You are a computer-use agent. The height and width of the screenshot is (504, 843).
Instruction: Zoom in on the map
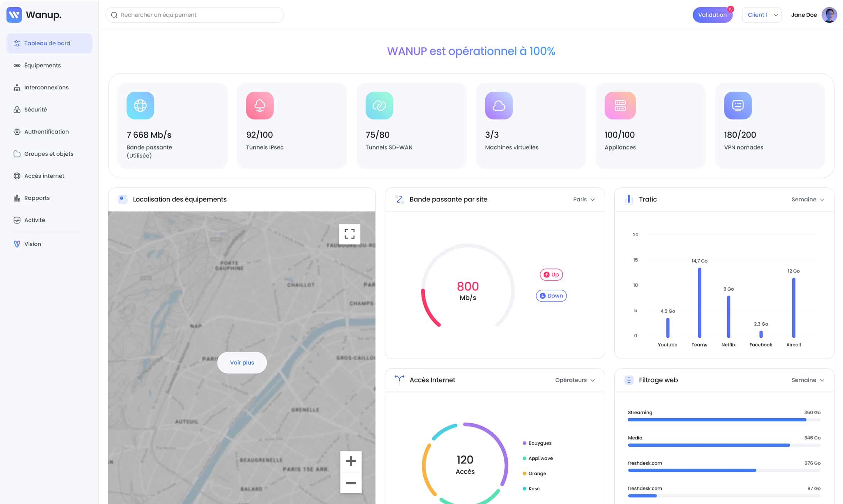[x=351, y=461]
